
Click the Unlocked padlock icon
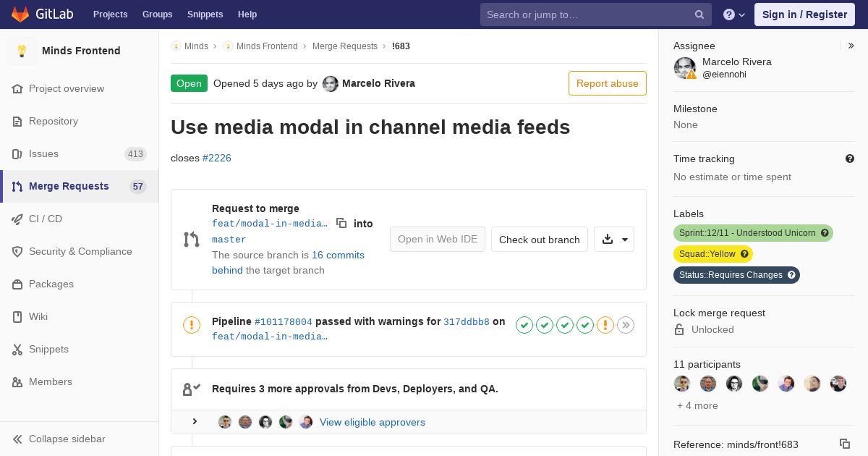679,329
